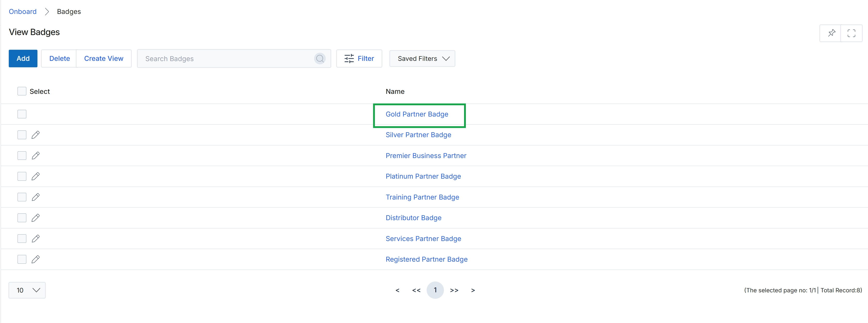Screen dimensions: 868x323
Task: Edit the Registered Partner Badge pencil icon
Action: (x=36, y=259)
